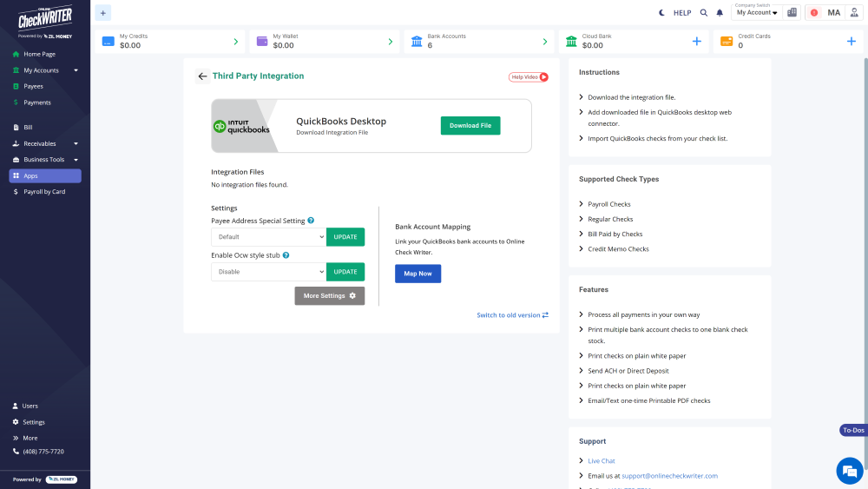Select Payees in the sidebar

pyautogui.click(x=33, y=86)
